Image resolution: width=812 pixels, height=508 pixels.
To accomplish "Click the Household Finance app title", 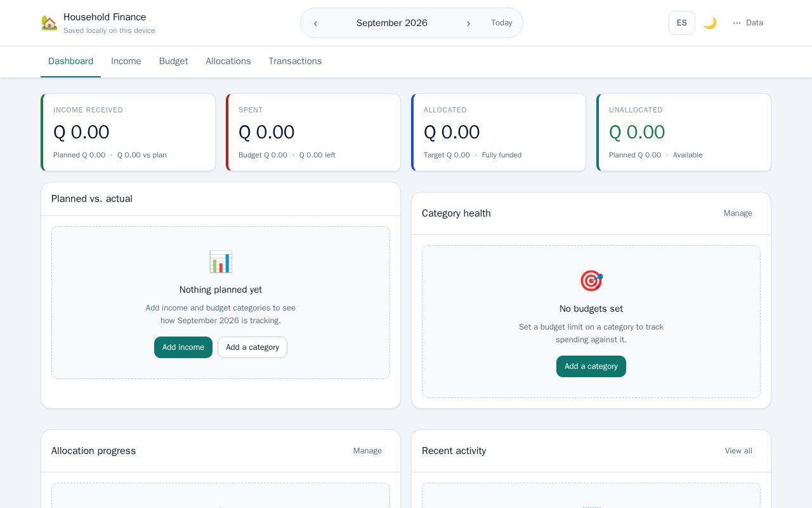I will (105, 17).
